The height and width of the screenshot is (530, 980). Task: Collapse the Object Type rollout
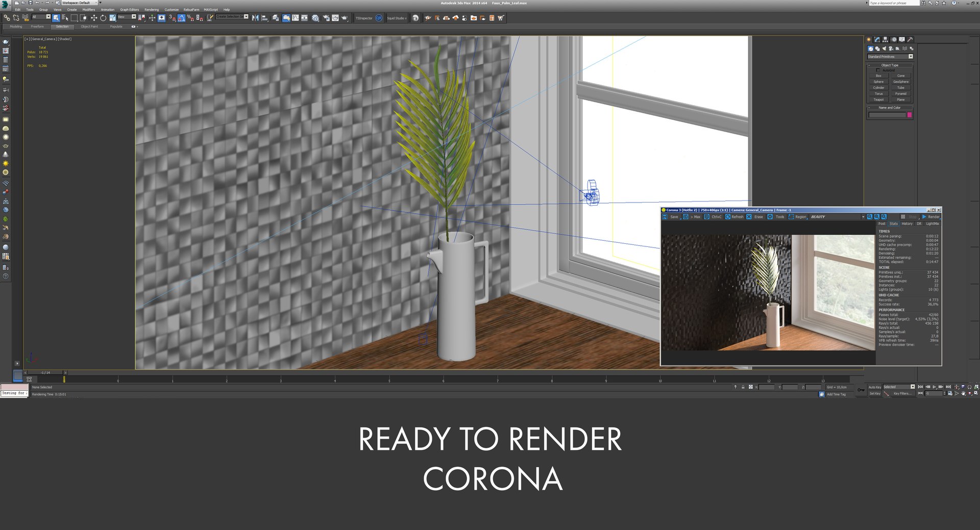[x=890, y=65]
